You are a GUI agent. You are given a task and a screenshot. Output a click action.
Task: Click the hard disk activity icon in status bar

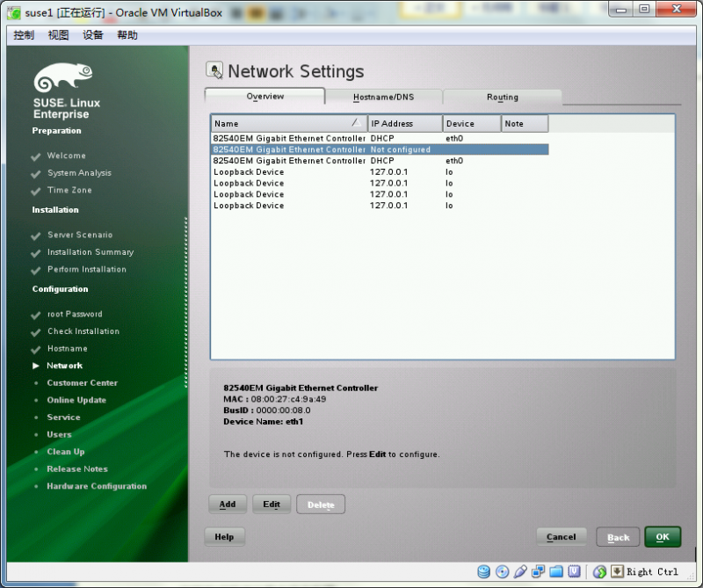click(483, 571)
